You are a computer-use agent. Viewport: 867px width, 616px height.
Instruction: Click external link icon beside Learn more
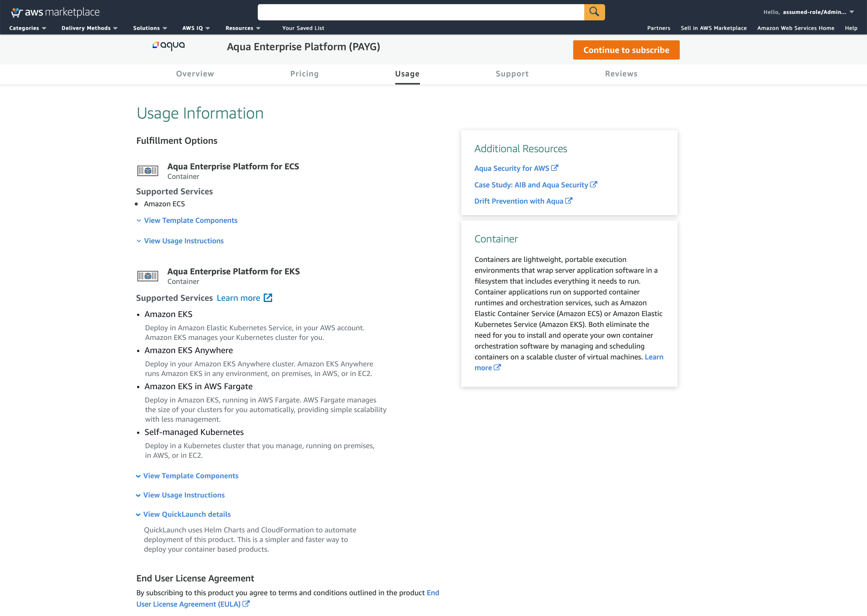(268, 298)
